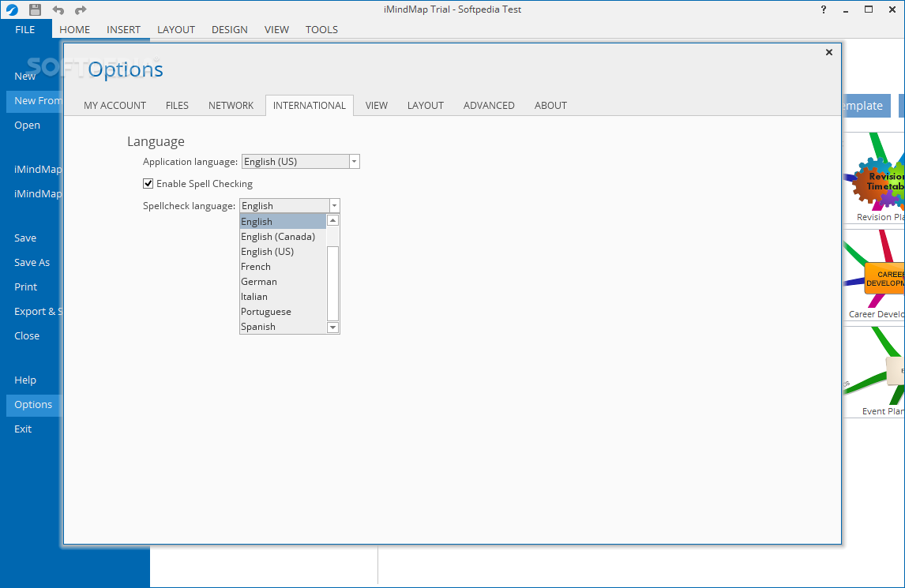This screenshot has width=905, height=588.
Task: Open the Application language dropdown
Action: pos(354,162)
